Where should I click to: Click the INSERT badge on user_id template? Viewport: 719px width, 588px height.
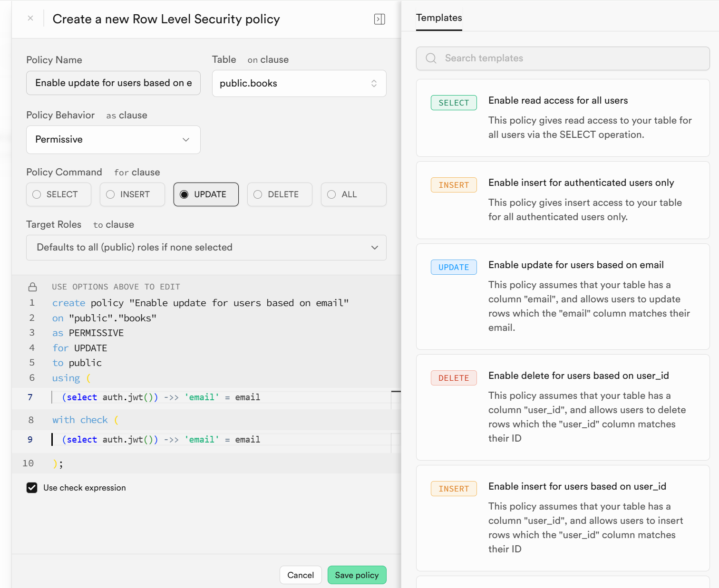pyautogui.click(x=454, y=489)
